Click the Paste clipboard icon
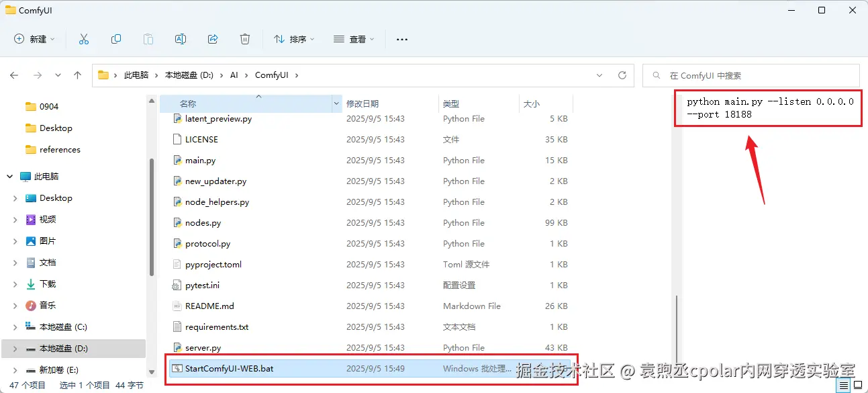 coord(148,40)
